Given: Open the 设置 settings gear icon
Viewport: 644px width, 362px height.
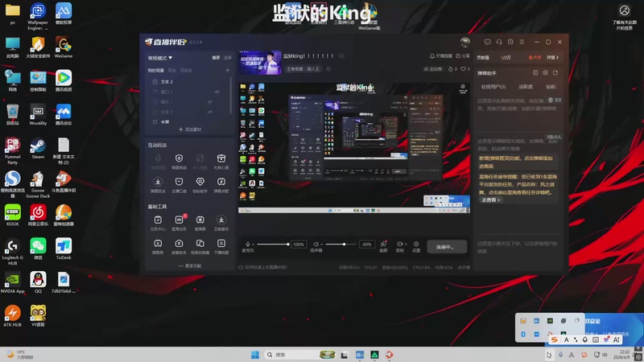Looking at the screenshot, I should (x=416, y=246).
